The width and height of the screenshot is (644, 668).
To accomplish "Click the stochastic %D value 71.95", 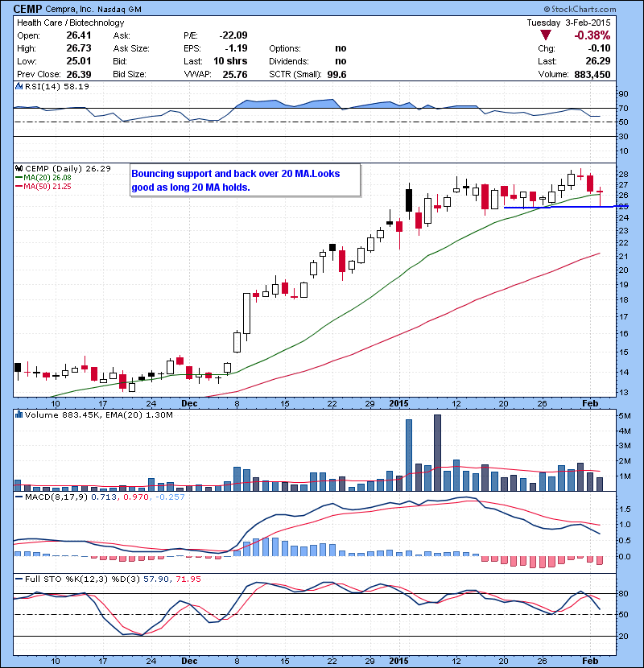I will (x=188, y=579).
